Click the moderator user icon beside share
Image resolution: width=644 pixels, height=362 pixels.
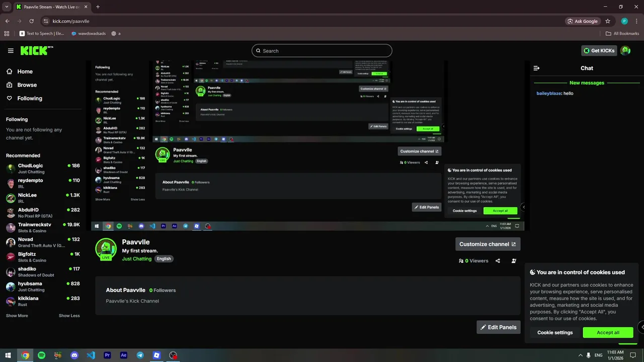pyautogui.click(x=514, y=260)
